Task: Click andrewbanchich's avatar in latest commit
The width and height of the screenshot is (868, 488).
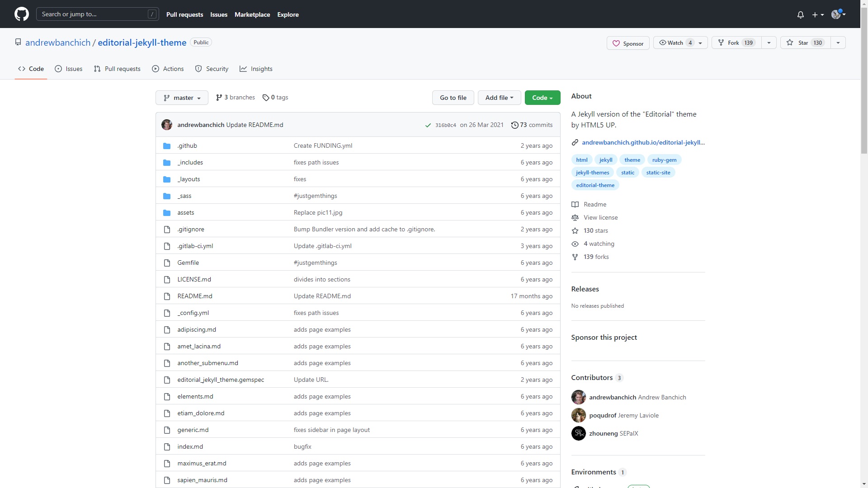Action: tap(167, 125)
